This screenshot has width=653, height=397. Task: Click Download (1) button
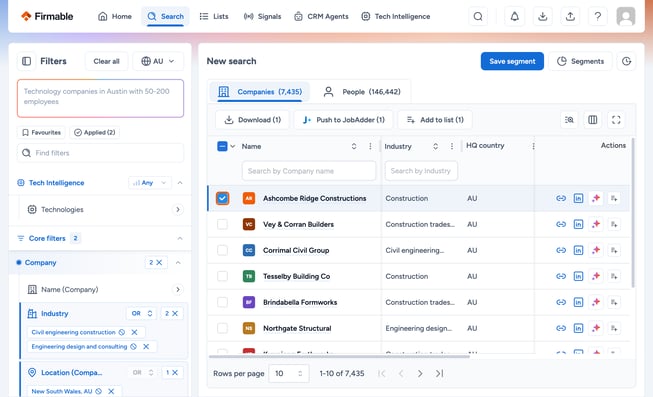click(252, 120)
